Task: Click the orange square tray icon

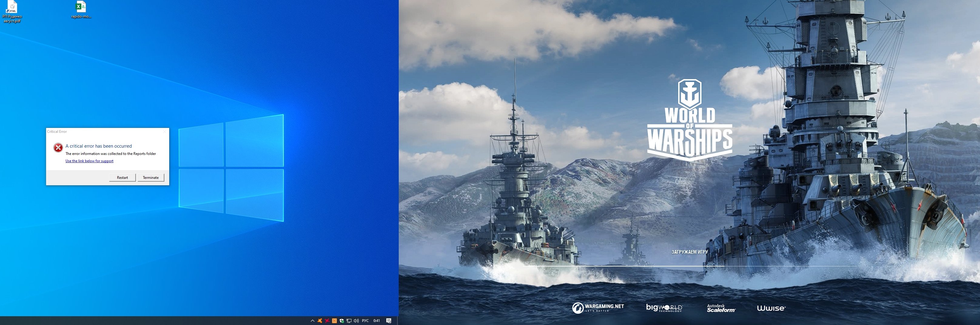Action: click(x=334, y=321)
